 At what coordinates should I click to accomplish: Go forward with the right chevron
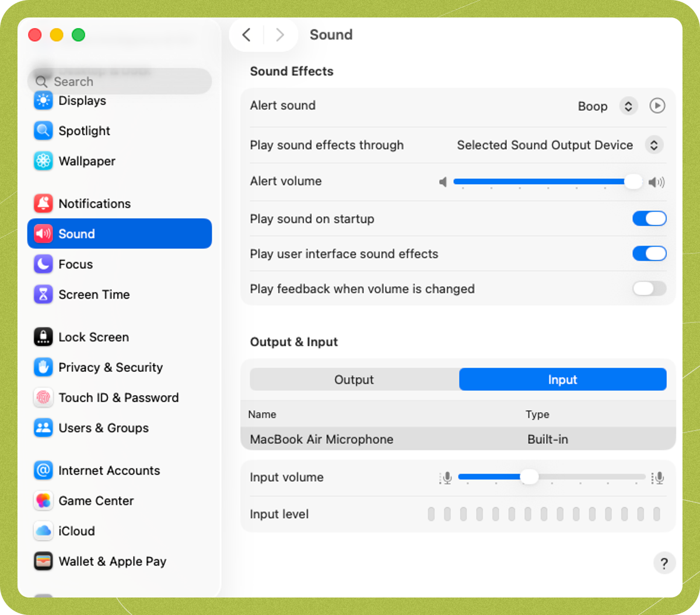(x=280, y=35)
